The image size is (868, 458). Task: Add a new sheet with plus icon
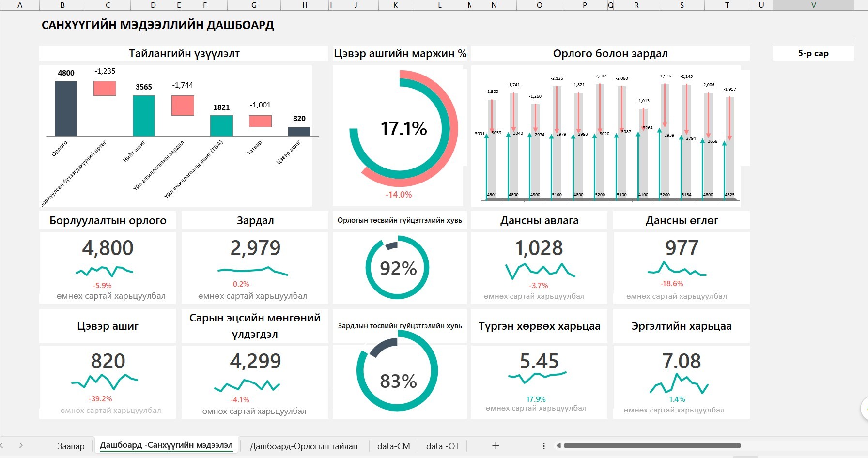[495, 445]
